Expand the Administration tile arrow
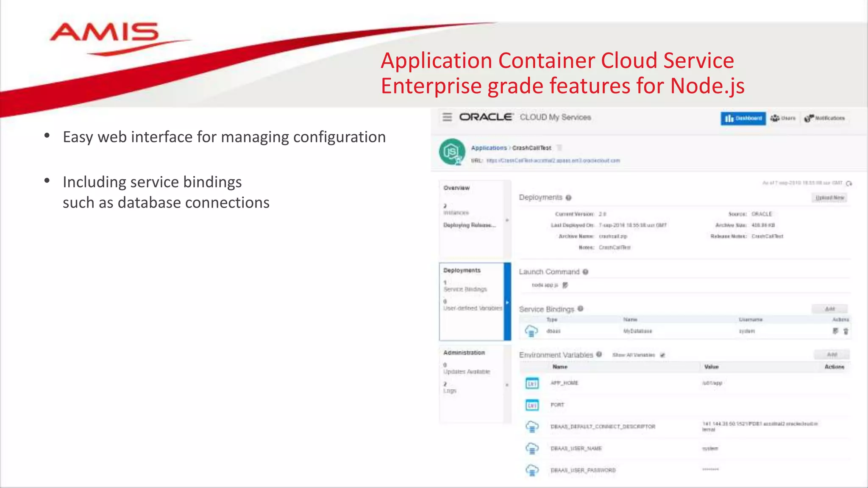 507,385
